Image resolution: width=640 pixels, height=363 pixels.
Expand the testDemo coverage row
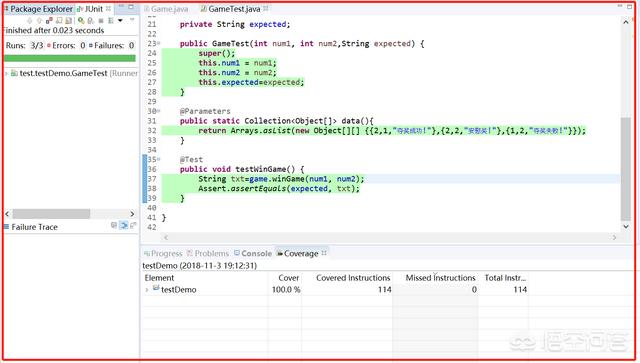(x=147, y=290)
